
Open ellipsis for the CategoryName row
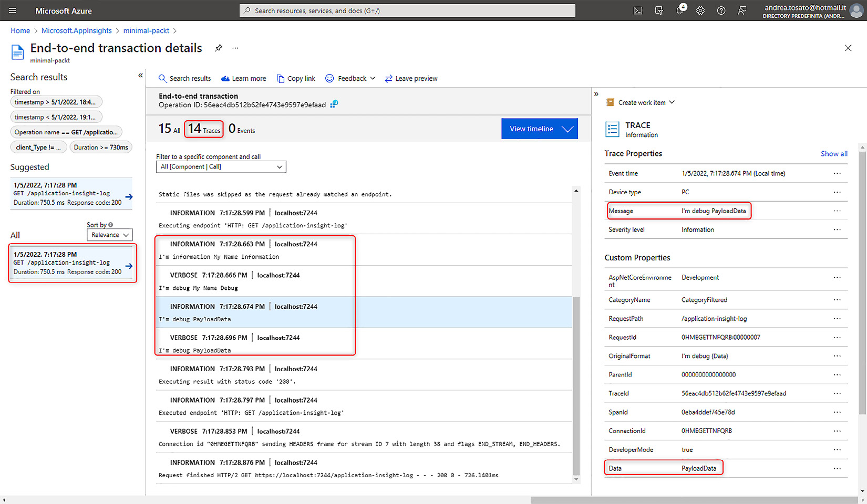[837, 300]
